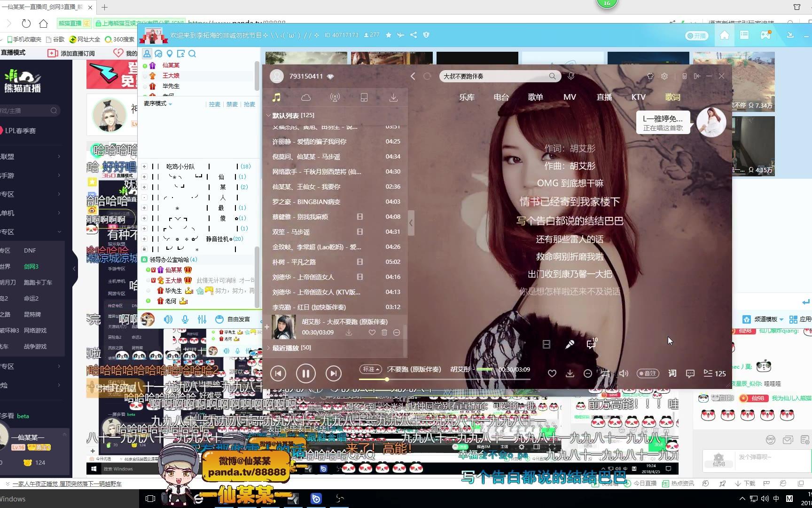Expand the 吃鸡小分队 channel

pos(144,167)
